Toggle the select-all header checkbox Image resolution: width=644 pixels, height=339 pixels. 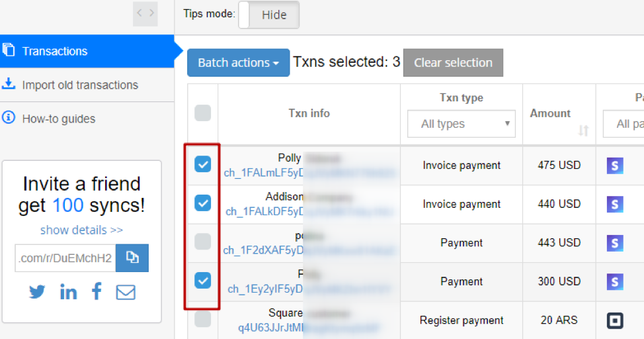[x=202, y=113]
